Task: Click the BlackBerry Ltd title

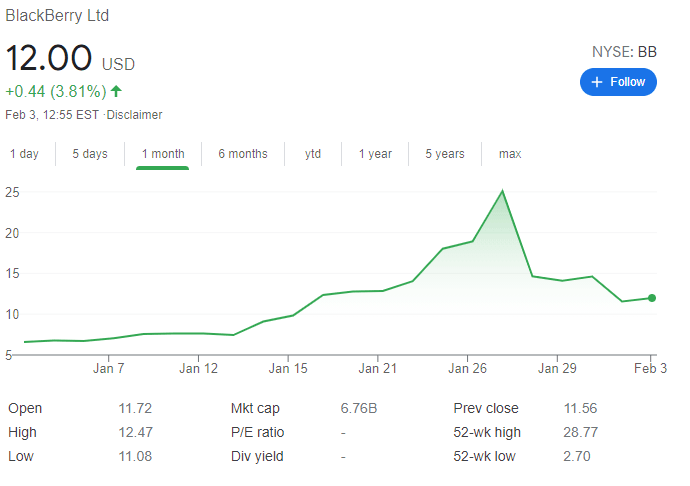Action: [x=57, y=16]
